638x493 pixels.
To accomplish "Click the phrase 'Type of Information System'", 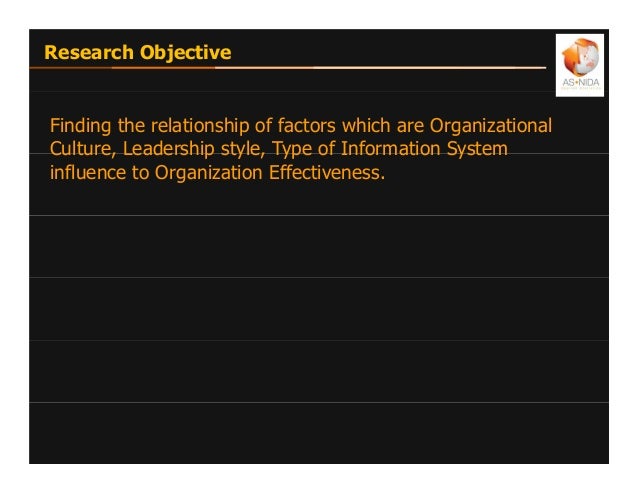I will (x=384, y=150).
